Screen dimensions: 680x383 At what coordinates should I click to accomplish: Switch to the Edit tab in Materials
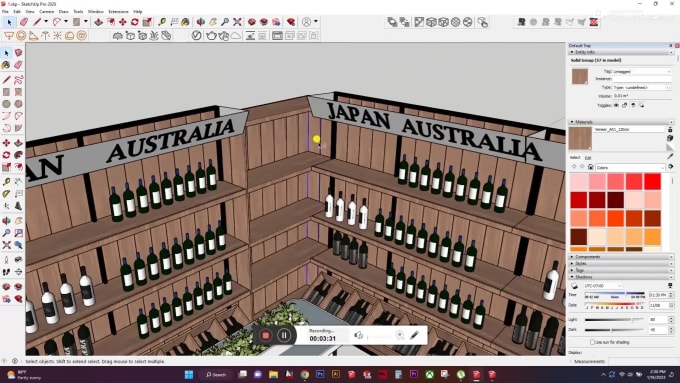pos(588,157)
